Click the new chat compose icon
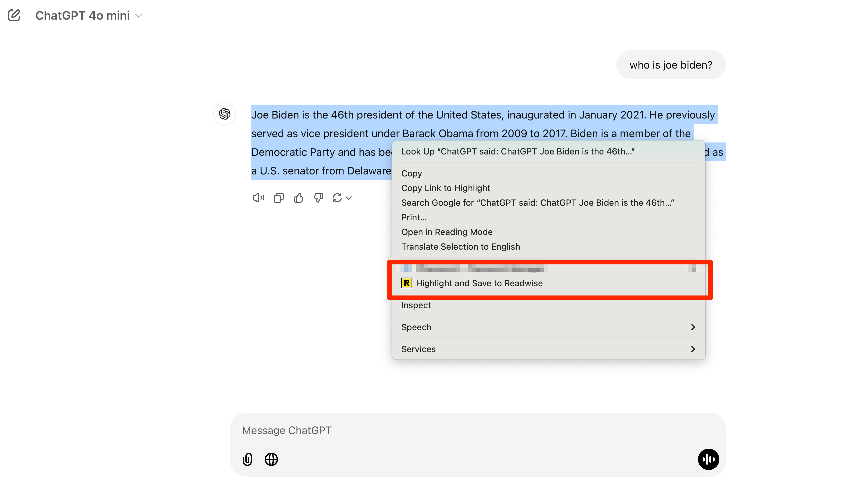Viewport: 868px width, 480px height. coord(14,16)
